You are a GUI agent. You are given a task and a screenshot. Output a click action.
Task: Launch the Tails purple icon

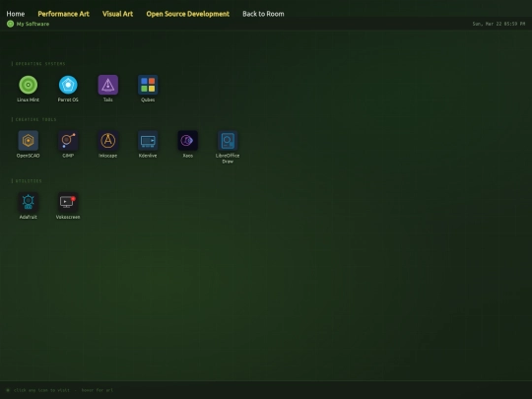tap(108, 85)
